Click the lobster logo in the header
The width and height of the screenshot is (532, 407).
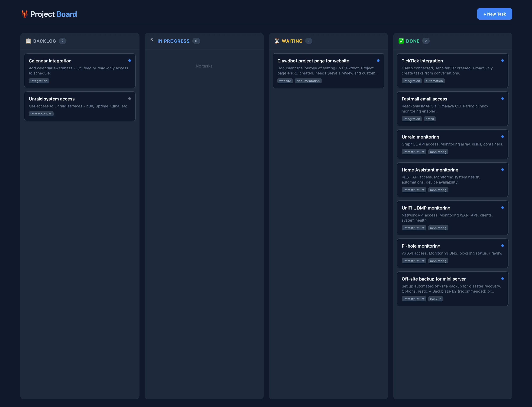[x=24, y=14]
